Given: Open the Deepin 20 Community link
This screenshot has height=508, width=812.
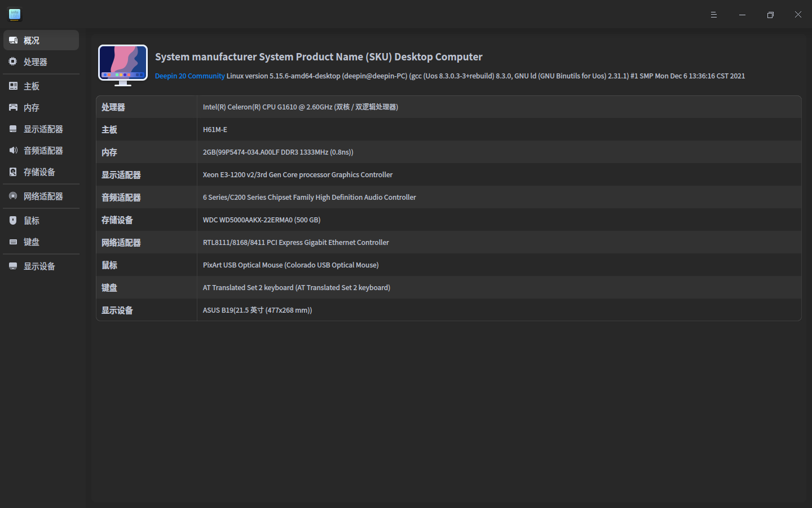Looking at the screenshot, I should [x=189, y=76].
